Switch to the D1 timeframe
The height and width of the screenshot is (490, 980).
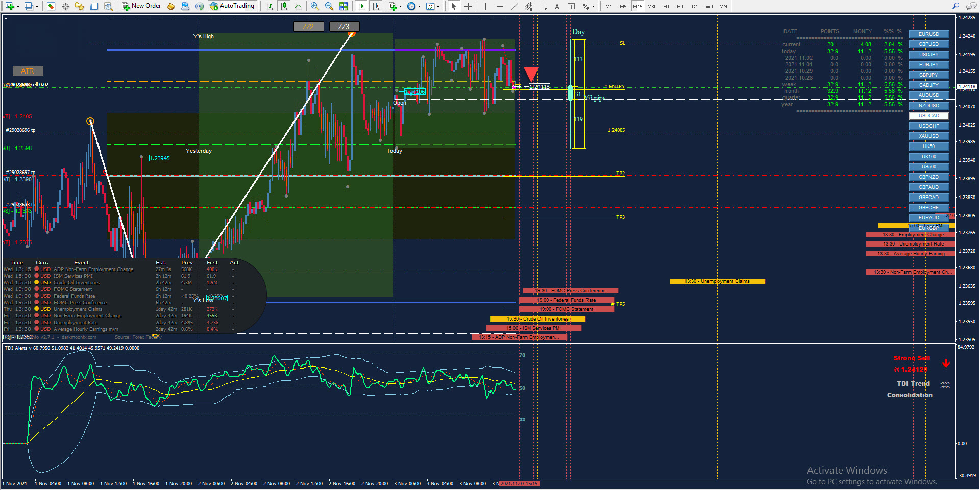(x=695, y=6)
